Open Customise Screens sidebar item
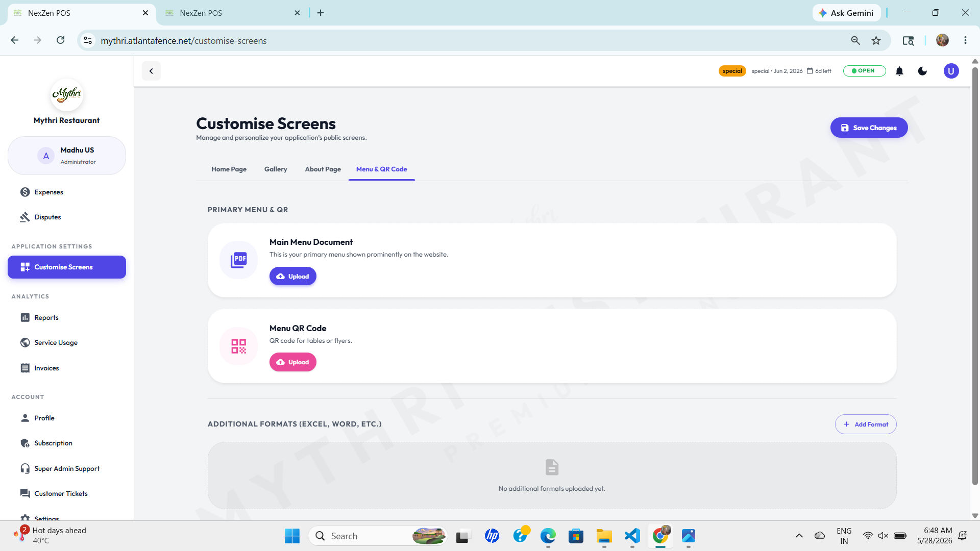The height and width of the screenshot is (551, 980). click(x=67, y=267)
